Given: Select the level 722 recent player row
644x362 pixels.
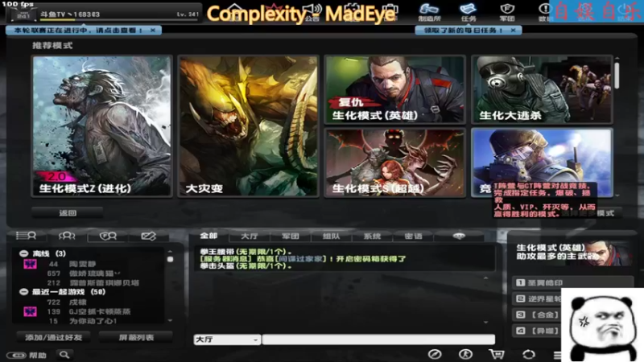Looking at the screenshot, I should [90, 302].
